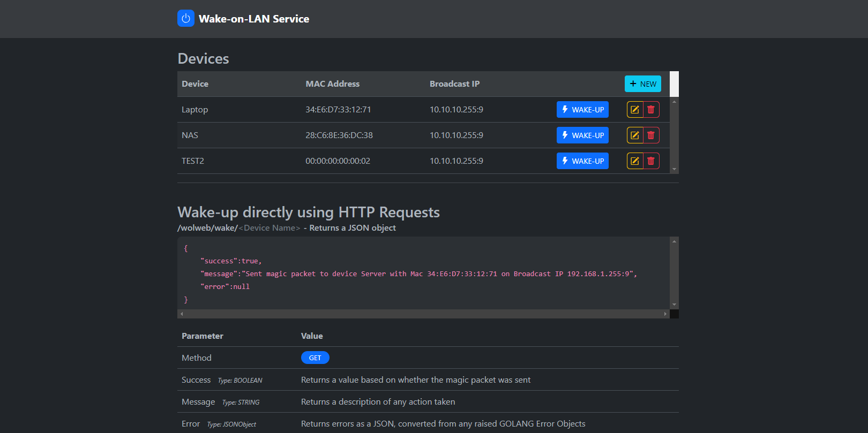
Task: Click the Broadcast IP column header
Action: click(x=455, y=84)
